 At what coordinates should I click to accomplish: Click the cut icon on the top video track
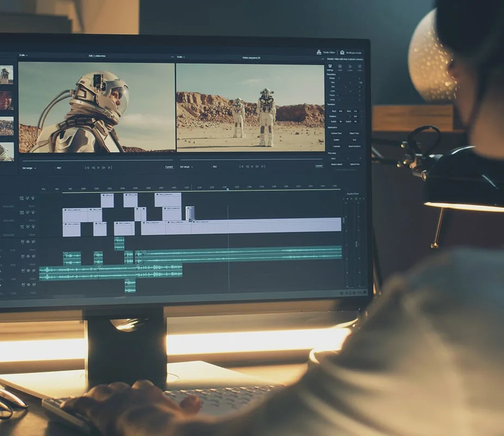click(x=27, y=198)
